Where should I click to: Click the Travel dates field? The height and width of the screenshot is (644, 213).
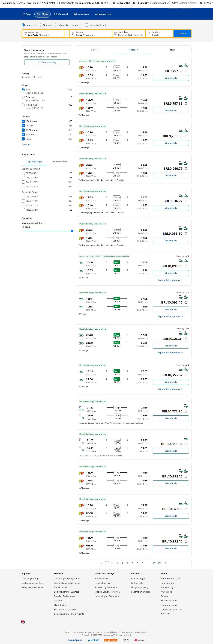pyautogui.click(x=129, y=33)
